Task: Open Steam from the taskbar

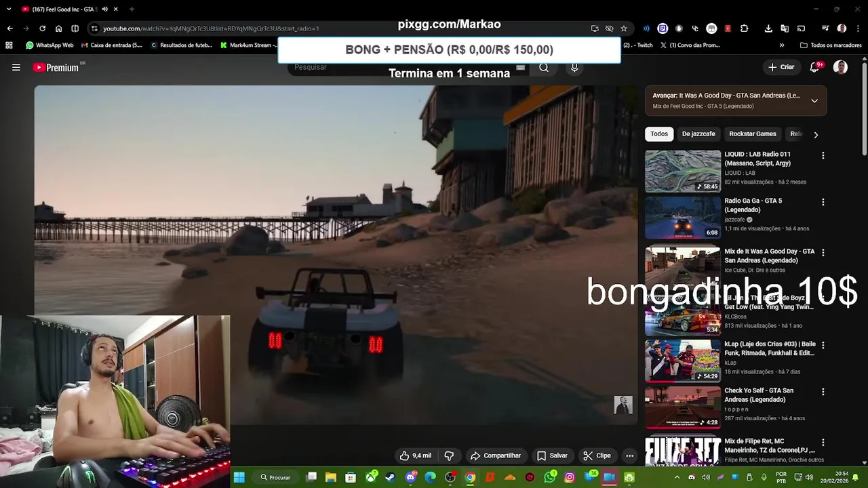Action: point(391,477)
